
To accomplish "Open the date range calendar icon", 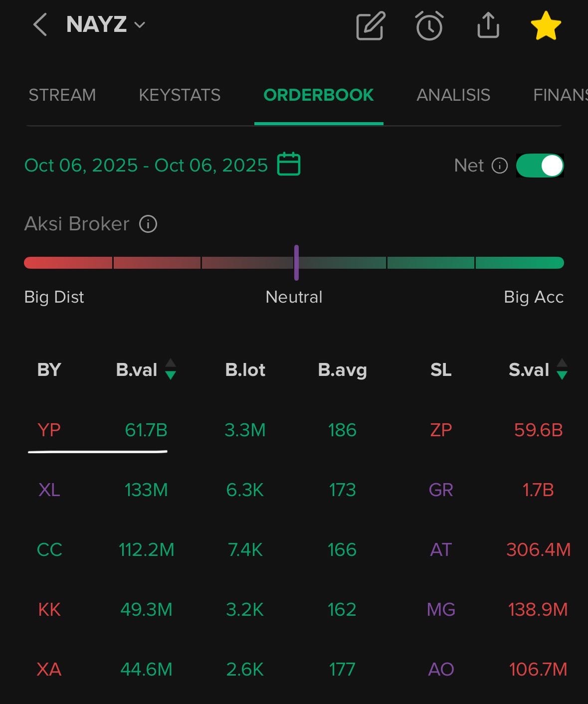I will (289, 165).
